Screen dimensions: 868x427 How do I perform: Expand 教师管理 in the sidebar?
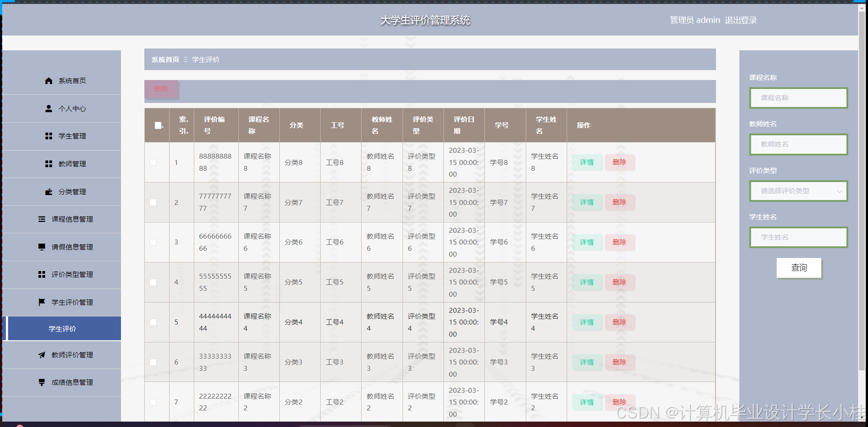(x=62, y=164)
